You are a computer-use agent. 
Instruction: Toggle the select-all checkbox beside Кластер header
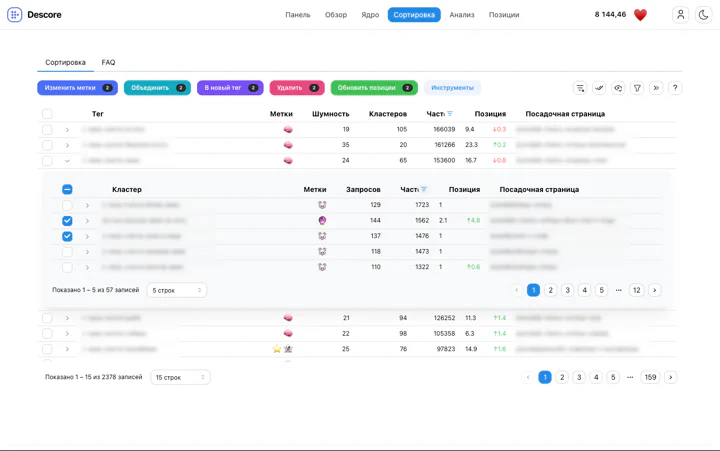[x=67, y=189]
